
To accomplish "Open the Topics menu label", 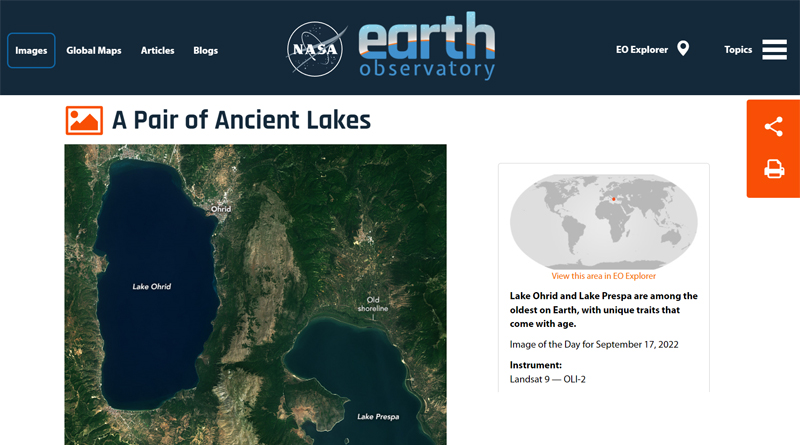I will [738, 50].
